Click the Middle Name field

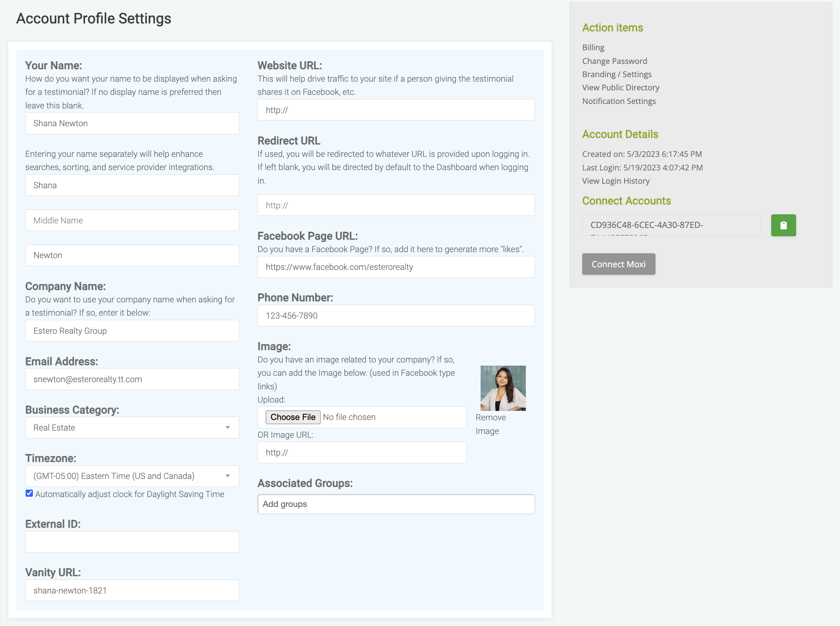pyautogui.click(x=132, y=220)
